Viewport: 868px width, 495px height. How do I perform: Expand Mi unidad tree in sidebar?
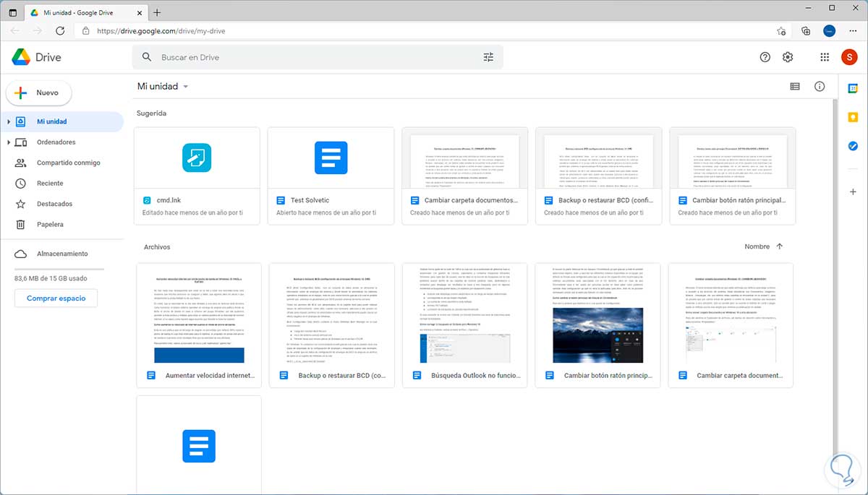(x=9, y=121)
